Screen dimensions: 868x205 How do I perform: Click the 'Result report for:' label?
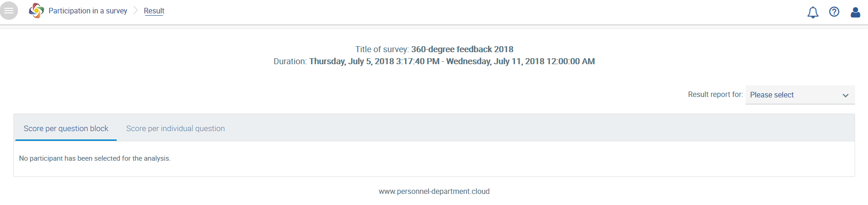[715, 94]
